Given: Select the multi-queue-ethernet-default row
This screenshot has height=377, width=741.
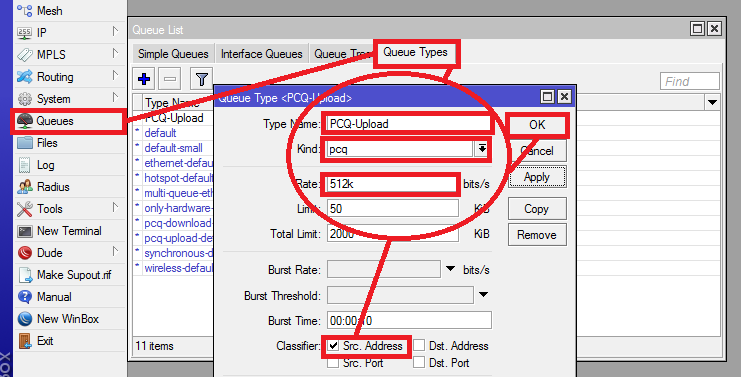Looking at the screenshot, I should [x=173, y=193].
